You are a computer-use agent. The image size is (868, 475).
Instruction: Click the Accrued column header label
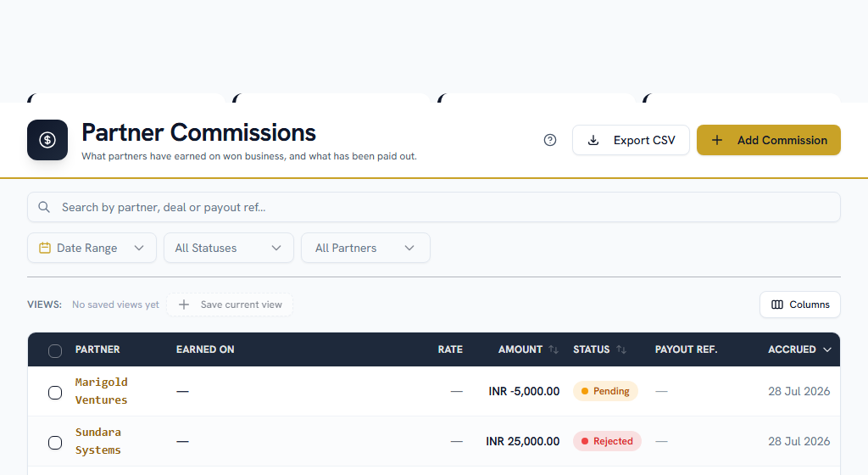click(x=792, y=349)
